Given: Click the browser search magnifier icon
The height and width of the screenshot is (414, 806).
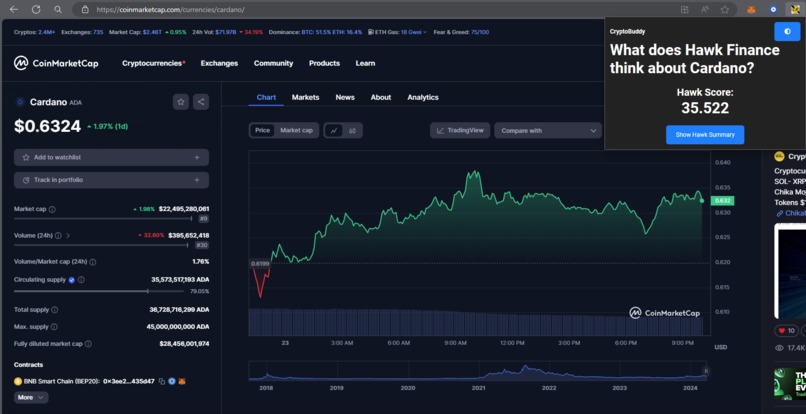Looking at the screenshot, I should [x=58, y=9].
